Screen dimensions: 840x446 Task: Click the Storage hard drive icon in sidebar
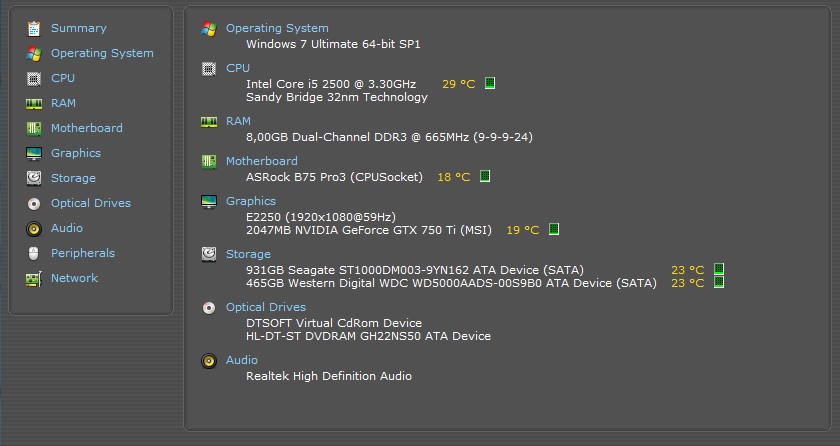[34, 178]
